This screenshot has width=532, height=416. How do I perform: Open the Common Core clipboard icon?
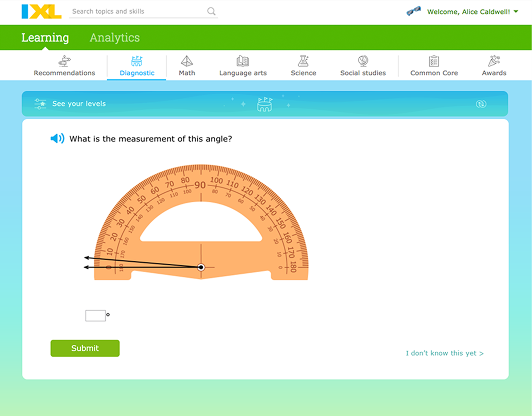pos(434,61)
